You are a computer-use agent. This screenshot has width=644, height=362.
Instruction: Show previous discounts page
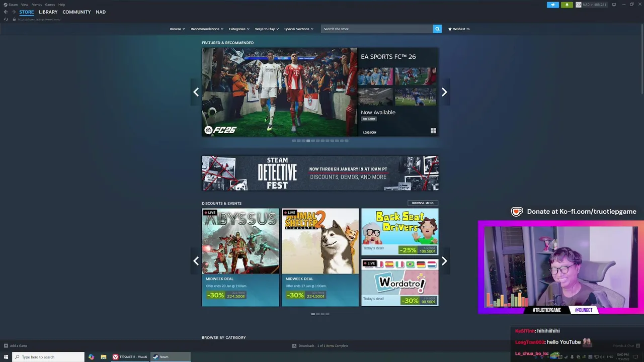point(196,261)
